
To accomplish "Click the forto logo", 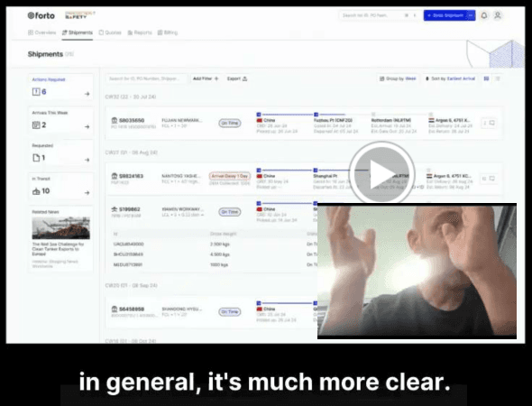I will (41, 15).
